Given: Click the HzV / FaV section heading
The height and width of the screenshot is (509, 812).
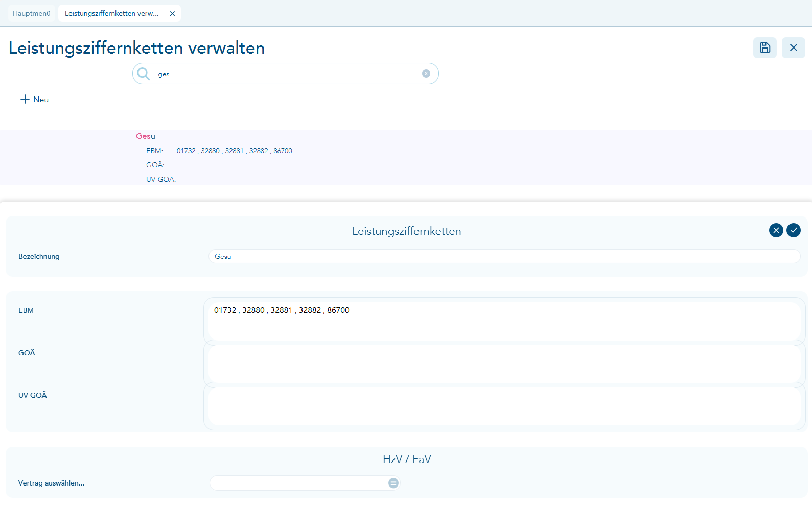Looking at the screenshot, I should click(407, 459).
